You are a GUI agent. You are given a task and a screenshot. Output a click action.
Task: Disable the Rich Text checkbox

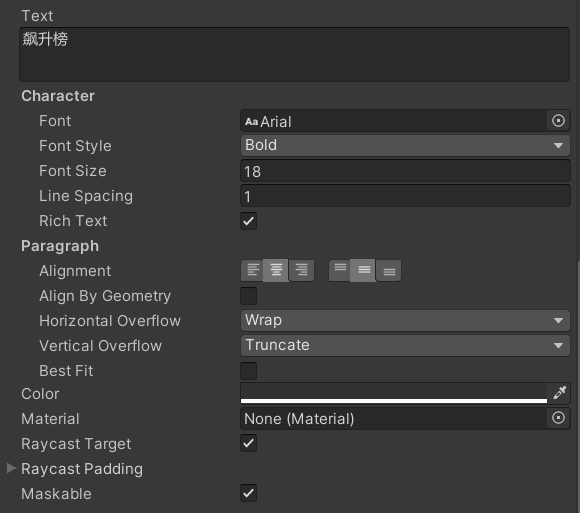(x=249, y=221)
